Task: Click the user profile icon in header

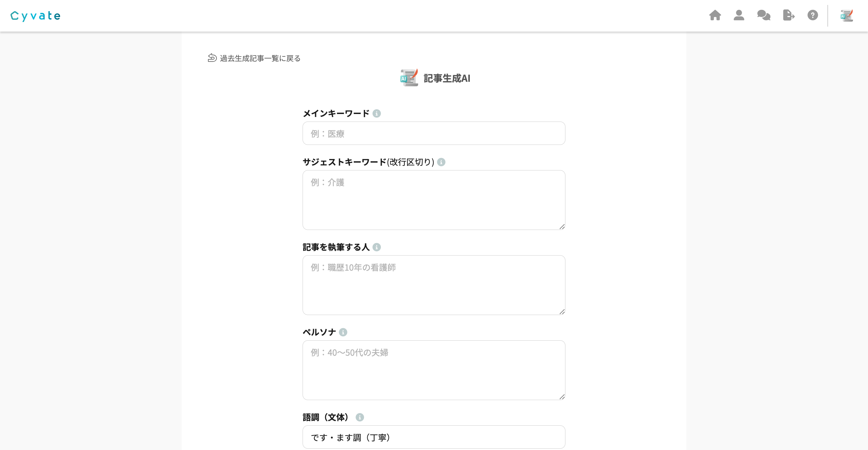Action: point(739,15)
